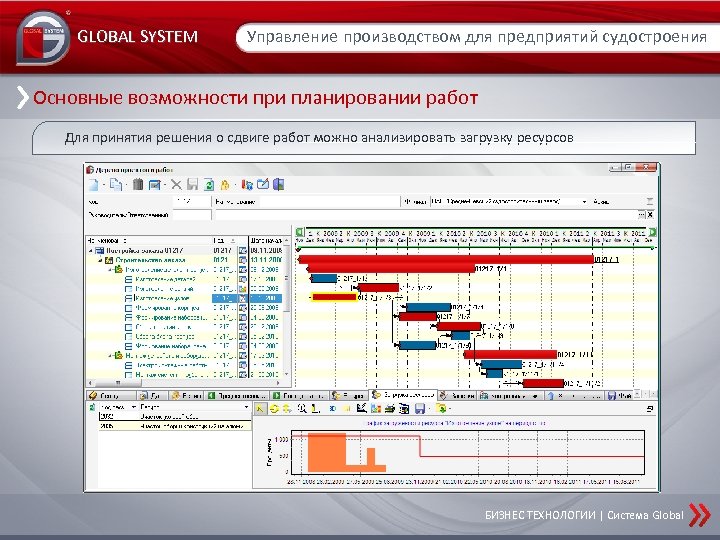This screenshot has height=540, width=720.
Task: Click the green export icon in chart toolbar
Action: pyautogui.click(x=441, y=408)
